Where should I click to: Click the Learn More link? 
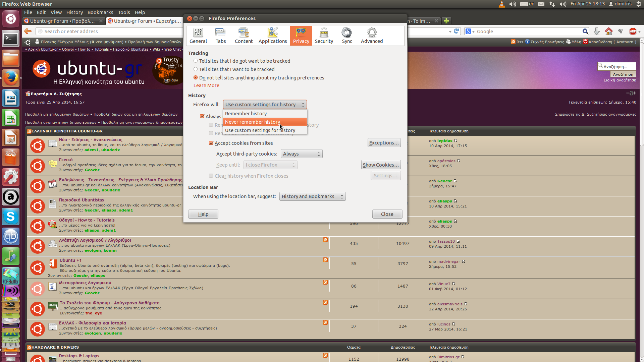pyautogui.click(x=206, y=85)
